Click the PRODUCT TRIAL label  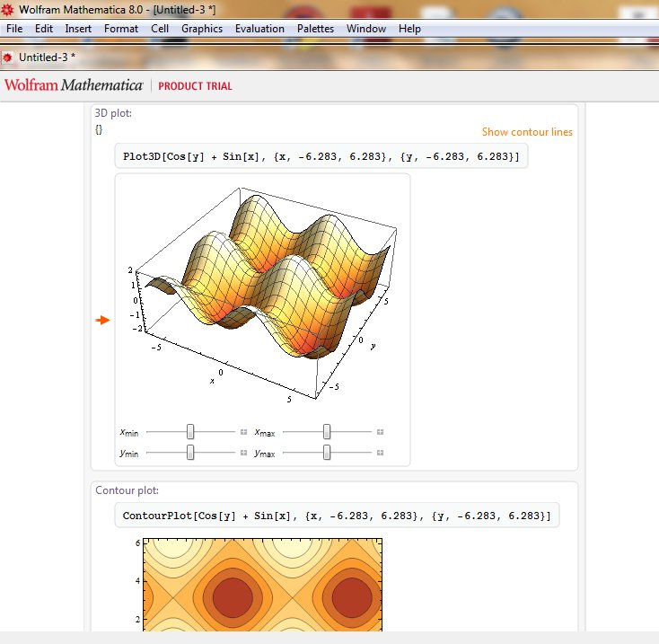tap(195, 86)
